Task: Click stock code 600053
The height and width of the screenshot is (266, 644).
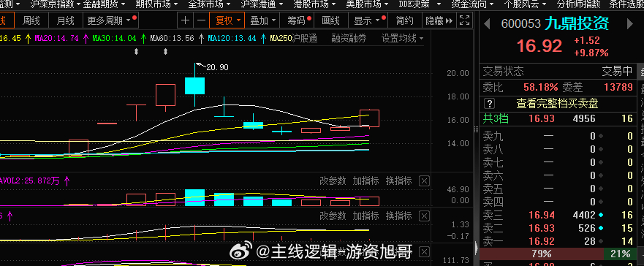Action: pyautogui.click(x=520, y=24)
